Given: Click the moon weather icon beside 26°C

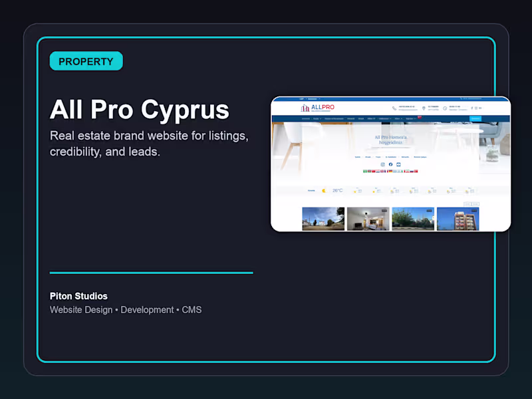Looking at the screenshot, I should click(x=324, y=191).
